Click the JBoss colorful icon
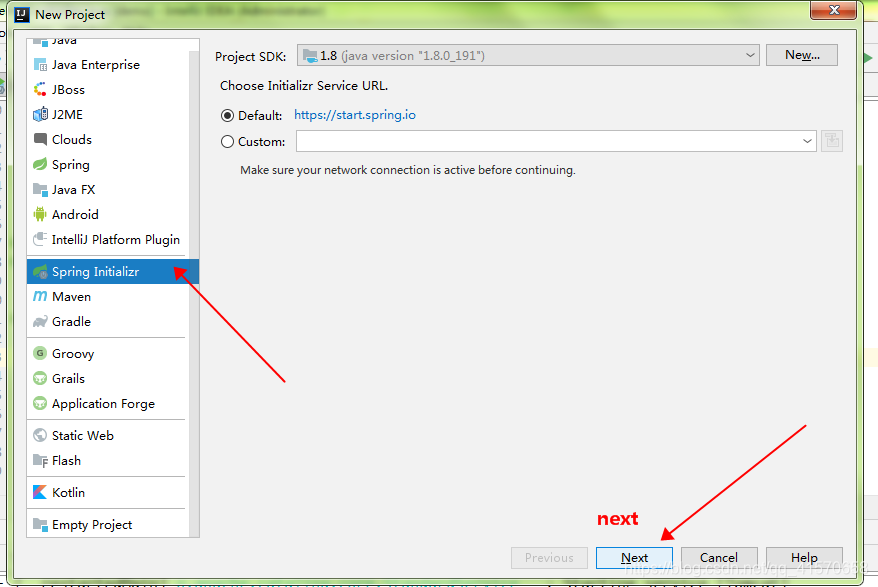 tap(40, 90)
